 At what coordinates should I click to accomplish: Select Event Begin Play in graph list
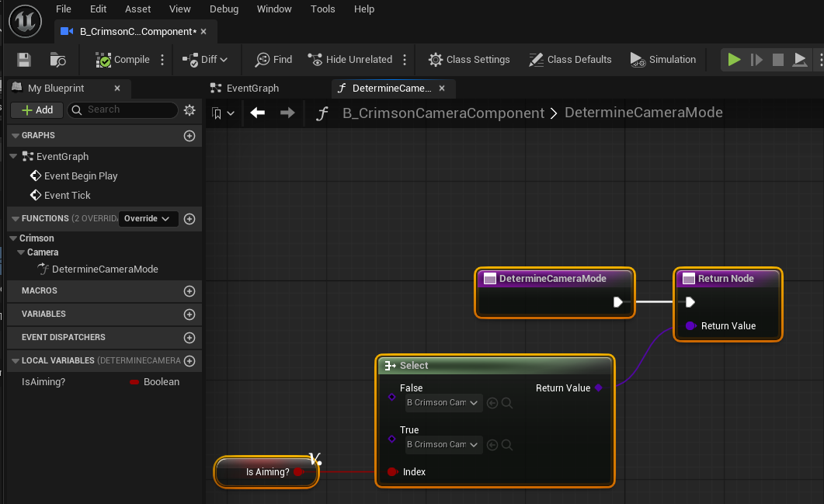(74, 176)
